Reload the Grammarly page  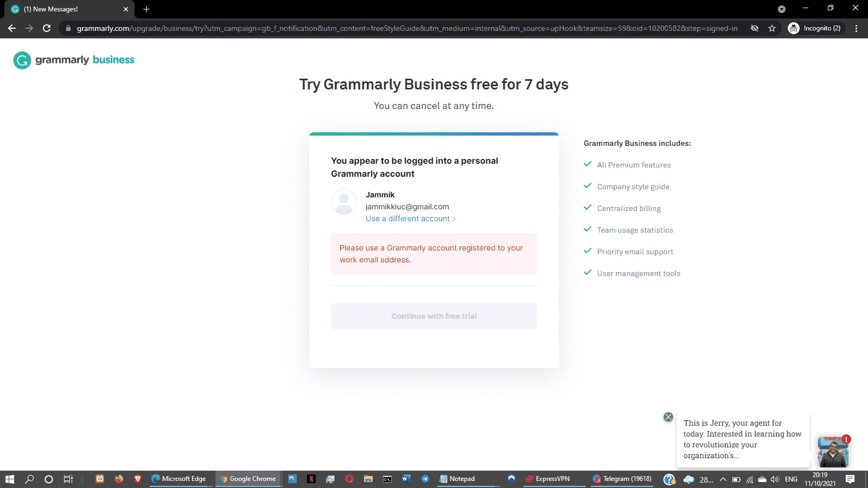point(47,28)
